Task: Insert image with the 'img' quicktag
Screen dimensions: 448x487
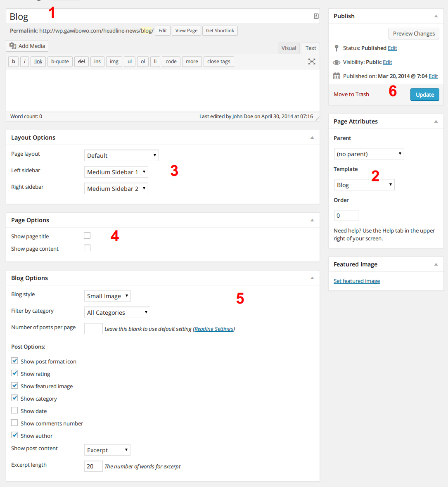Action: pyautogui.click(x=114, y=62)
